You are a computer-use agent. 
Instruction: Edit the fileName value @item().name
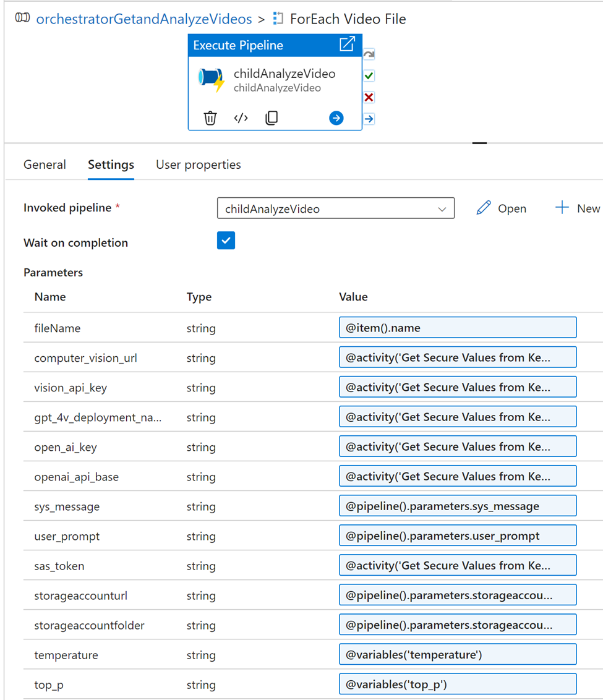click(458, 328)
